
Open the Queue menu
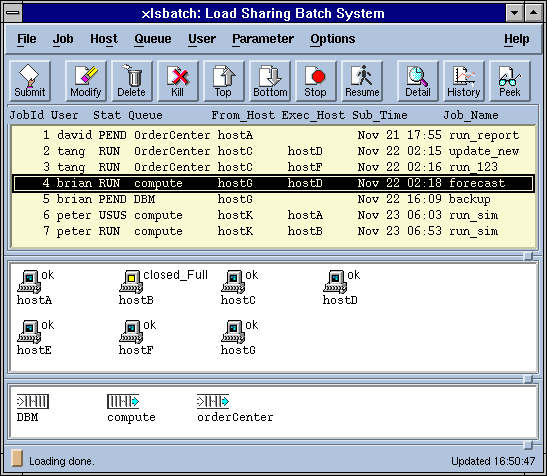(153, 39)
